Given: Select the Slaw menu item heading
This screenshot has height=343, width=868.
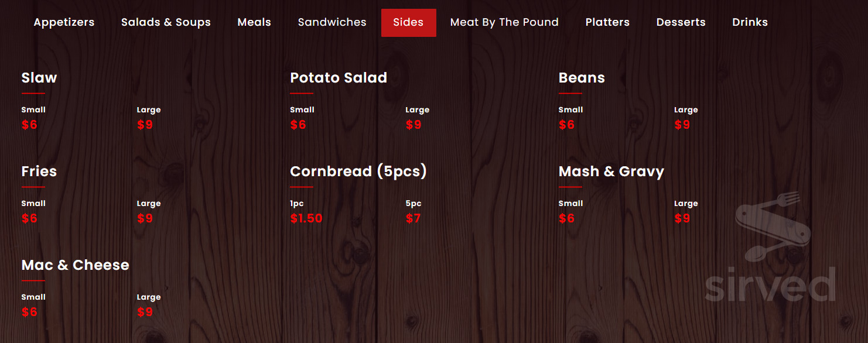Looking at the screenshot, I should point(39,77).
